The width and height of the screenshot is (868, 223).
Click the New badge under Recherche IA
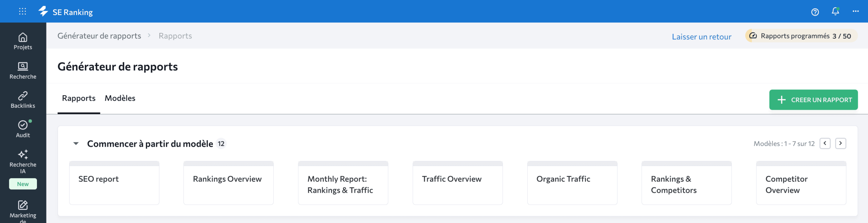tap(23, 184)
